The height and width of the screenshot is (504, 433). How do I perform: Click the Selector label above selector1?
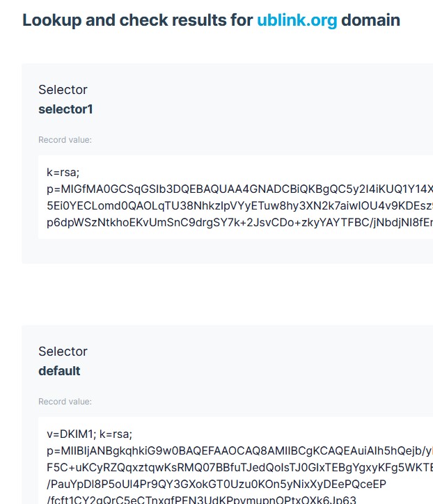point(63,90)
